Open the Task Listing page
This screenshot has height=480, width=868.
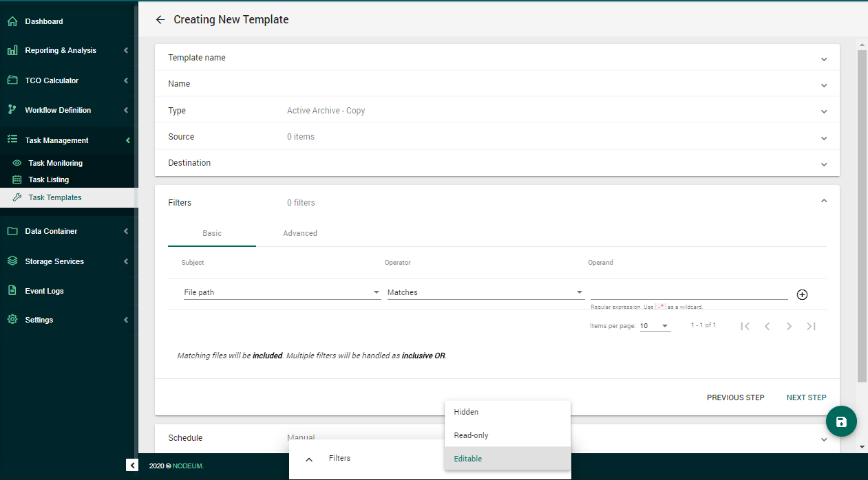click(49, 179)
